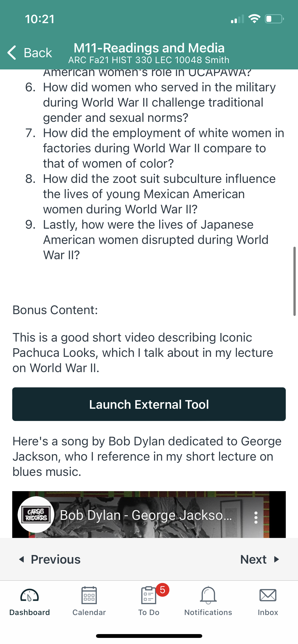298x644 pixels.
Task: Tap the battery indicator in status bar
Action: pyautogui.click(x=274, y=19)
